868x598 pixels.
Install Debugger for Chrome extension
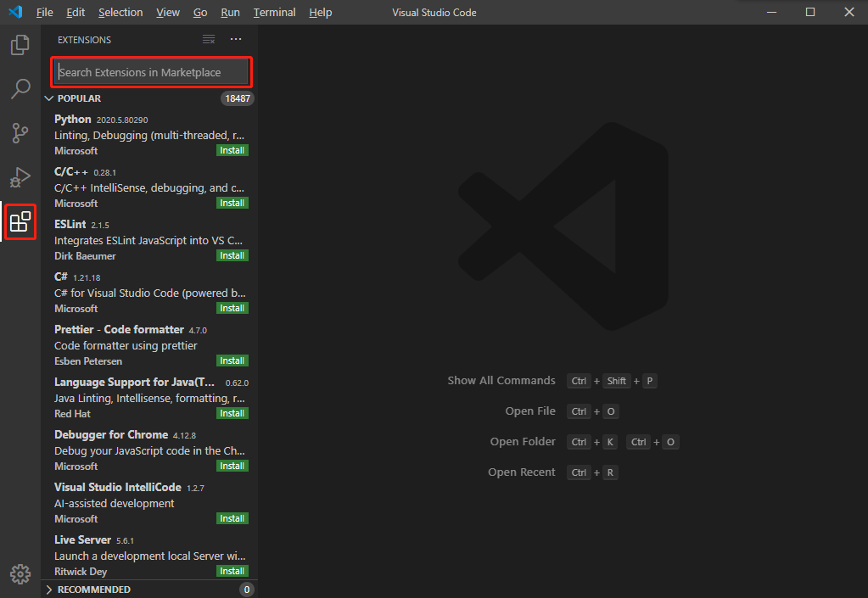tap(232, 466)
